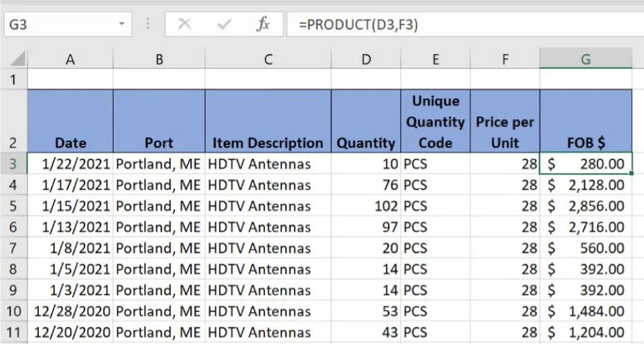Select row 2 header
This screenshot has height=344, width=644.
(13, 121)
